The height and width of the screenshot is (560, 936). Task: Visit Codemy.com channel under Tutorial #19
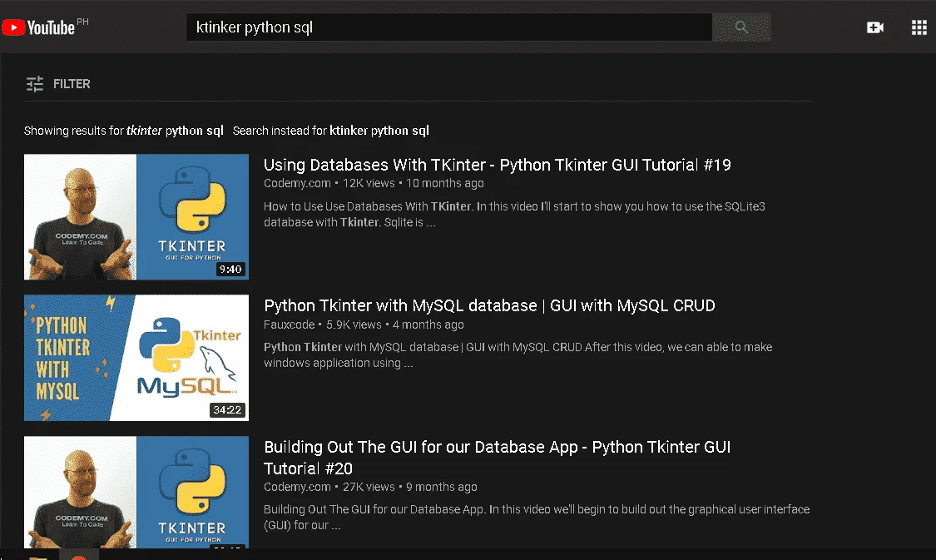click(297, 183)
